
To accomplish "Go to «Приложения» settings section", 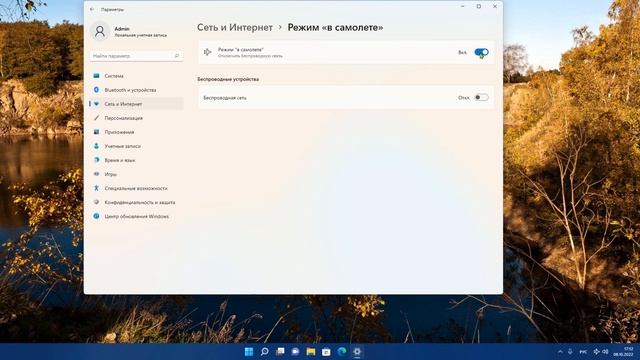I will click(136, 132).
